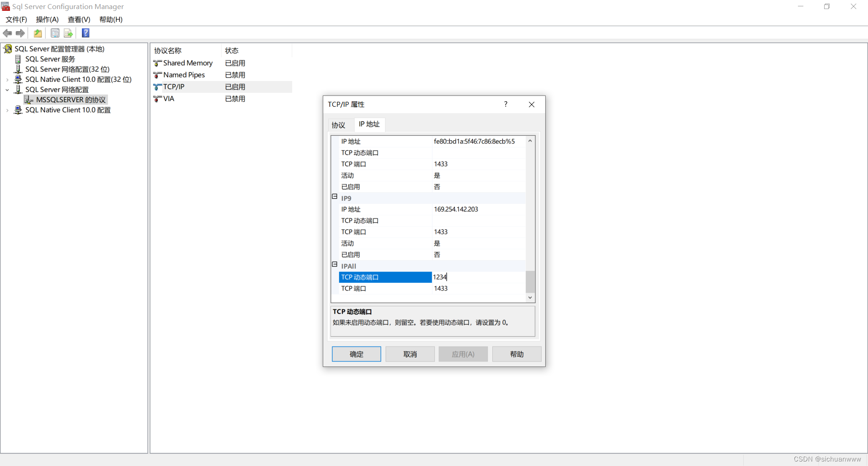Click the 确定 button

click(356, 354)
